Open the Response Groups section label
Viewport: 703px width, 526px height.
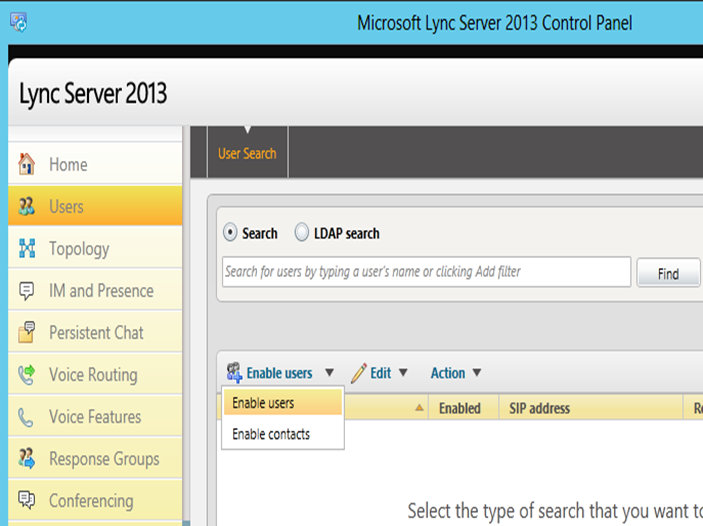pyautogui.click(x=104, y=459)
